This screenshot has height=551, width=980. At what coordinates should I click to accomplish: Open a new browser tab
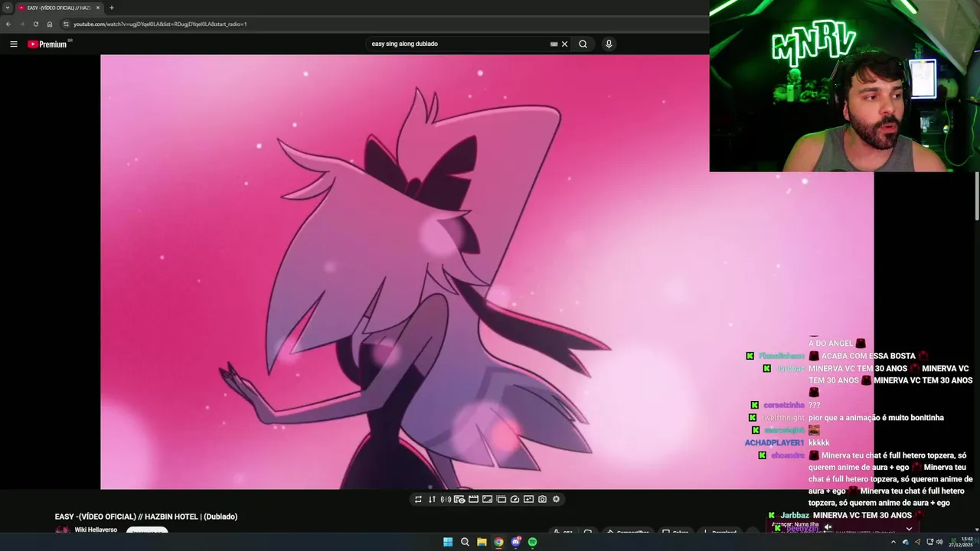pos(112,8)
